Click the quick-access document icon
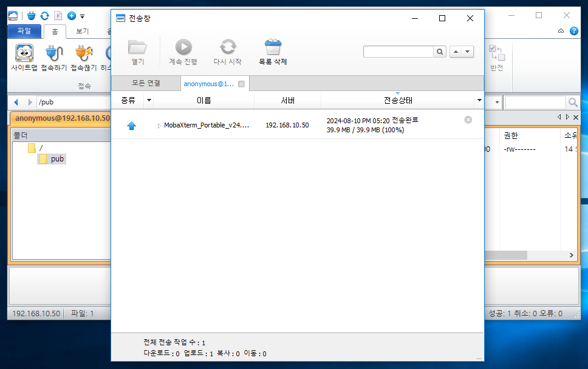588x369 pixels. point(58,16)
